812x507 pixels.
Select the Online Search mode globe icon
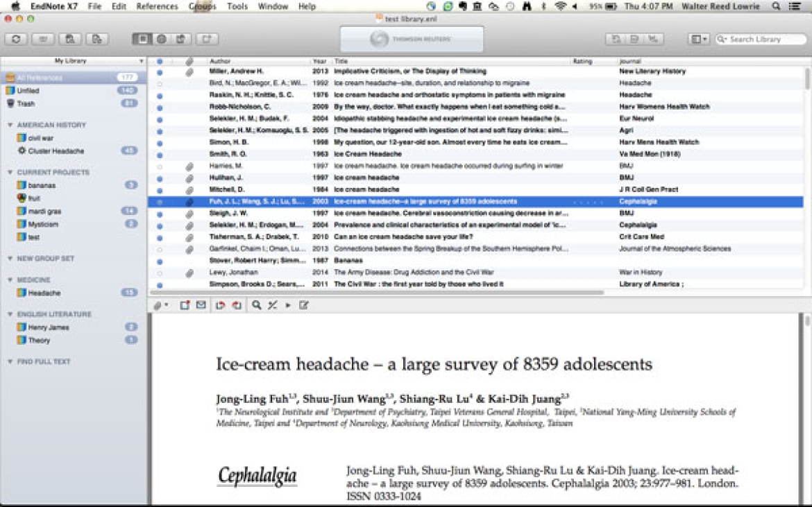161,40
